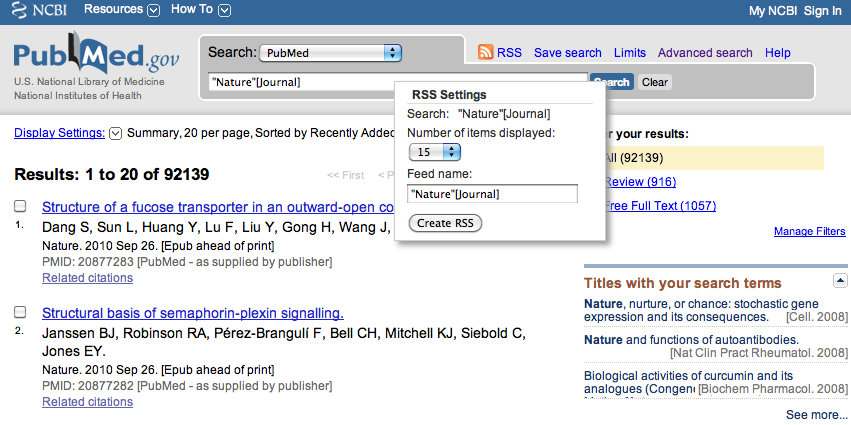Click the Dang S, Sun L author line

tap(216, 227)
